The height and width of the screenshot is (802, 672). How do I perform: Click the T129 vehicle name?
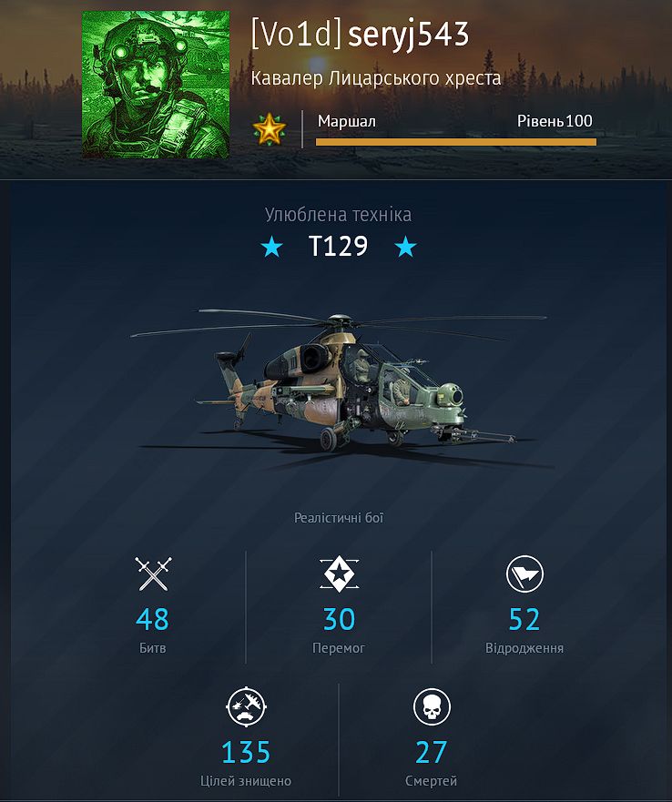(x=339, y=246)
